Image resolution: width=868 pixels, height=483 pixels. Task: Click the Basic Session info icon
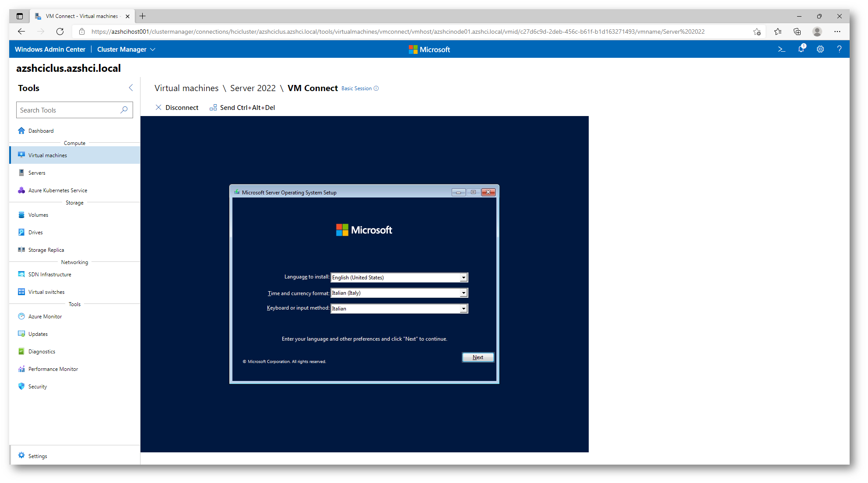click(x=376, y=88)
